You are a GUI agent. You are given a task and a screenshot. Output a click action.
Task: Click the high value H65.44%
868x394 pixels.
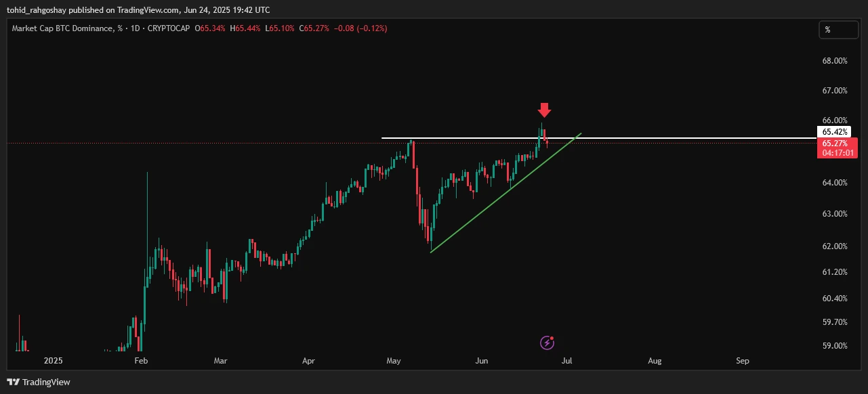(245, 28)
